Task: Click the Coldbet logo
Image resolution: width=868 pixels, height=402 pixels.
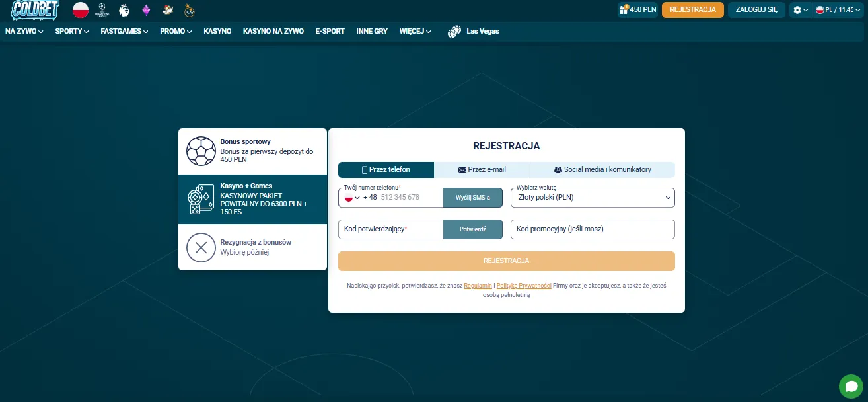Action: click(x=35, y=10)
